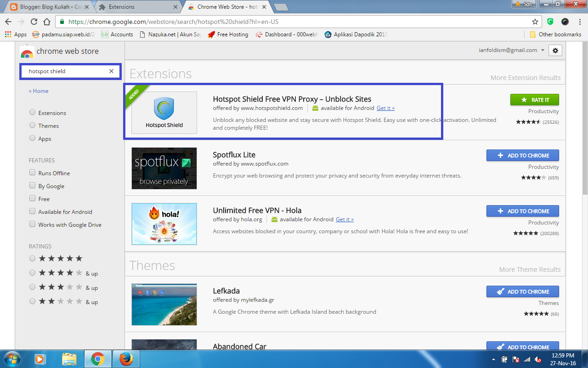The height and width of the screenshot is (368, 588).
Task: Click the network signal tray icon
Action: (x=527, y=359)
